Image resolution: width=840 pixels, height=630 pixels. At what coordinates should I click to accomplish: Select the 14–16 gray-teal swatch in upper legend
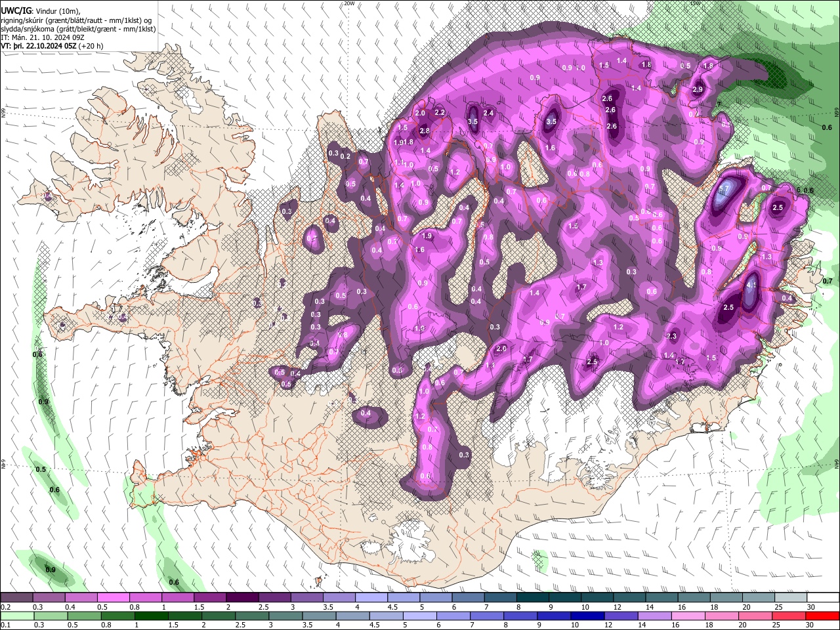(x=661, y=597)
